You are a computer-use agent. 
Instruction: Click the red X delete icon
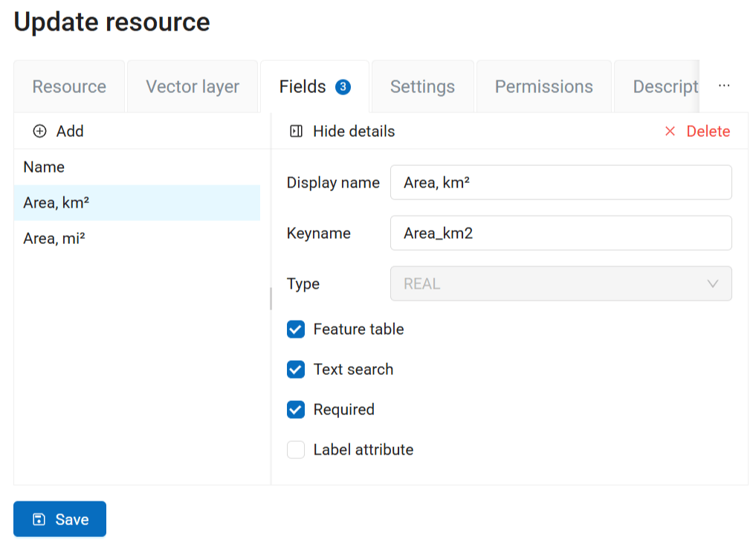coord(671,131)
